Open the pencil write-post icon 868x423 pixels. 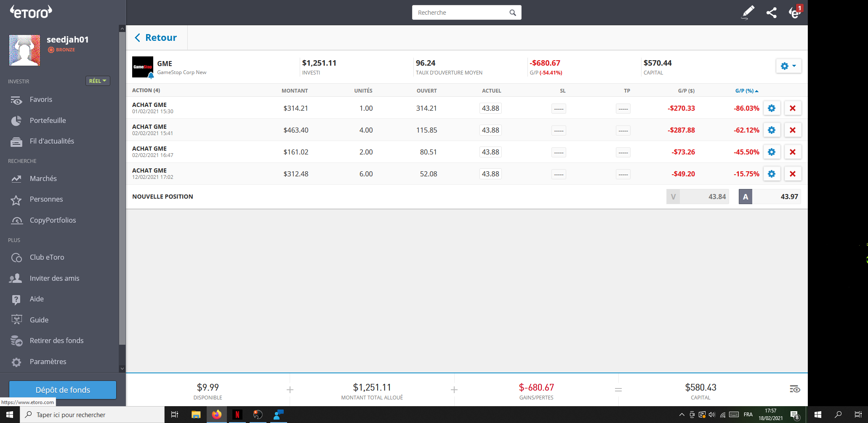(x=748, y=13)
